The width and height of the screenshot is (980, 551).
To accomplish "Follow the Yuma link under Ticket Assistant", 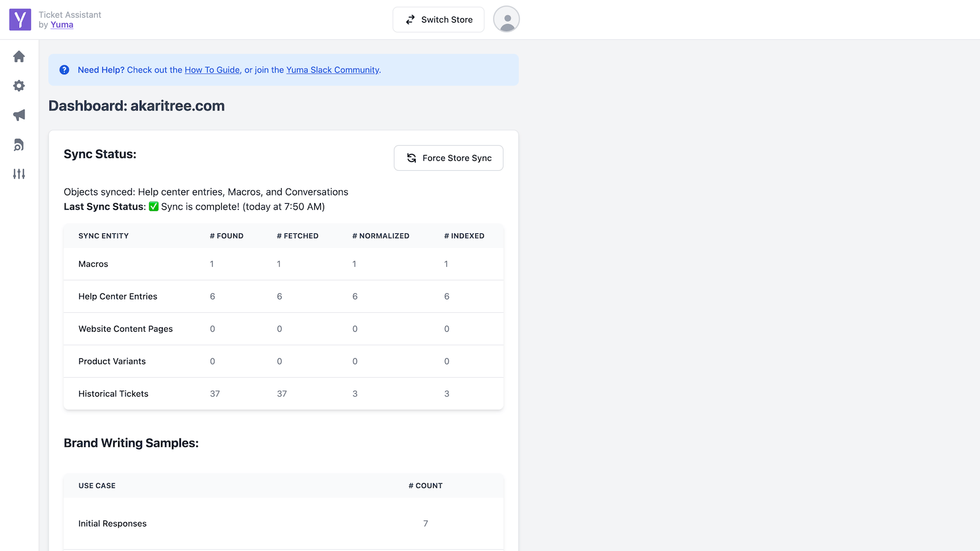I will coord(62,24).
